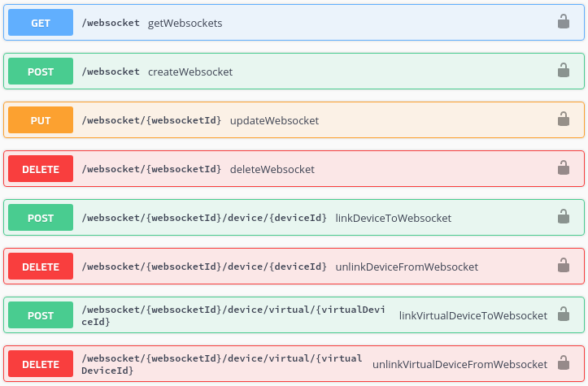Open authorization lock for updateWebsocket
Viewport: 588px width, 386px height.
(563, 119)
